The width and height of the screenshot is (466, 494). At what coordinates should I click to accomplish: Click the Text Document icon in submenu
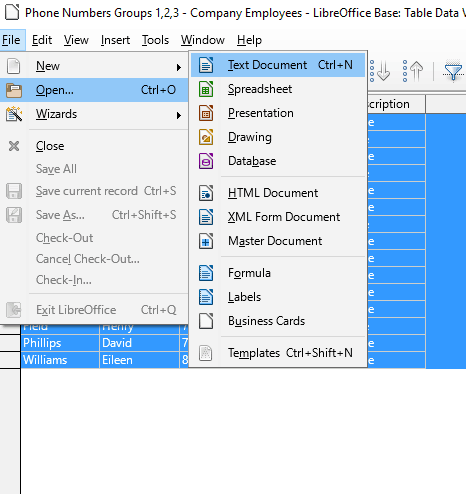tap(206, 65)
